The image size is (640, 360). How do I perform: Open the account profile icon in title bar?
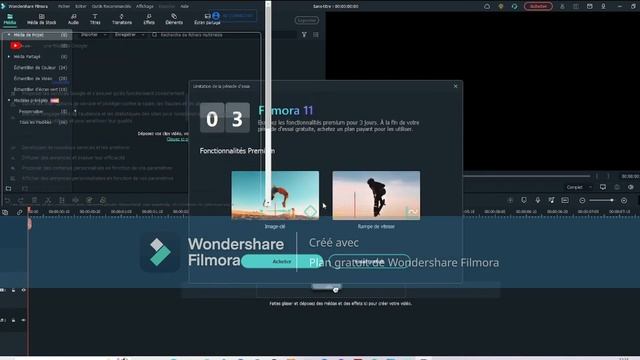coord(562,7)
